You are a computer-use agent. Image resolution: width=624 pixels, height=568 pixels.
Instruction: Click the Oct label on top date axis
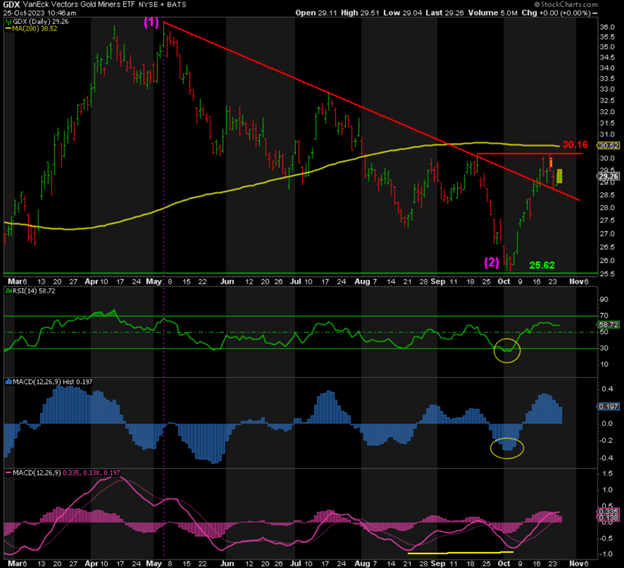point(504,281)
